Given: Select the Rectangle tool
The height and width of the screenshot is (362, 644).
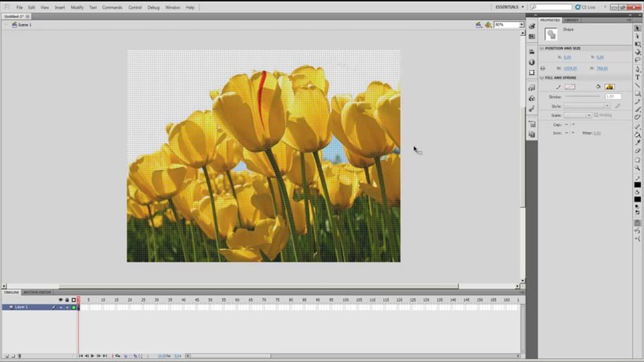Looking at the screenshot, I should 637,95.
